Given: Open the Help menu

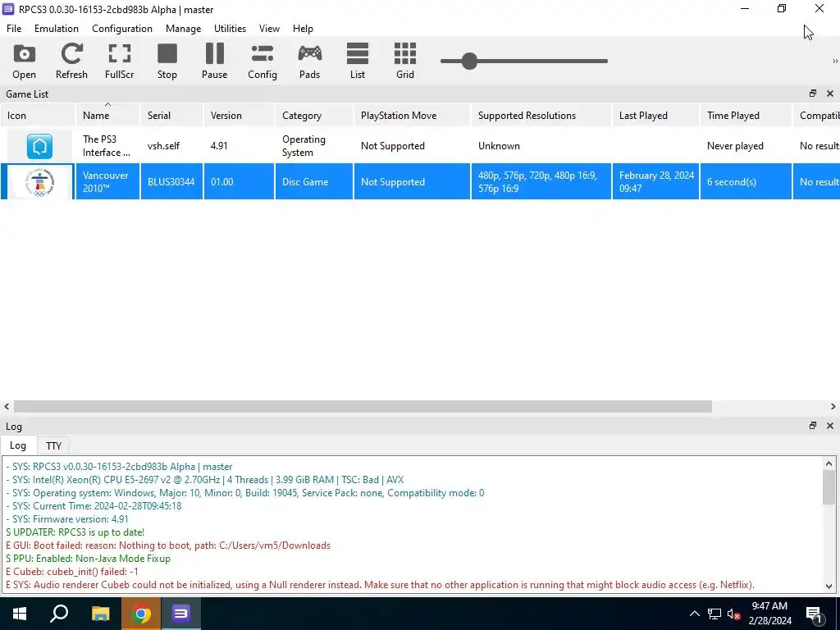Looking at the screenshot, I should (x=303, y=29).
